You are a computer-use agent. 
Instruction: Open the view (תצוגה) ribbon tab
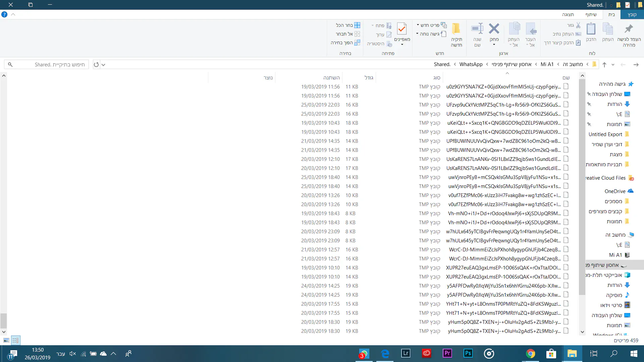(x=568, y=14)
